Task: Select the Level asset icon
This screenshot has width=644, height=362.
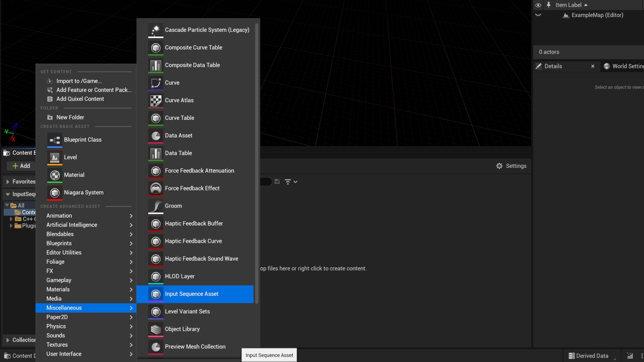Action: click(x=55, y=157)
